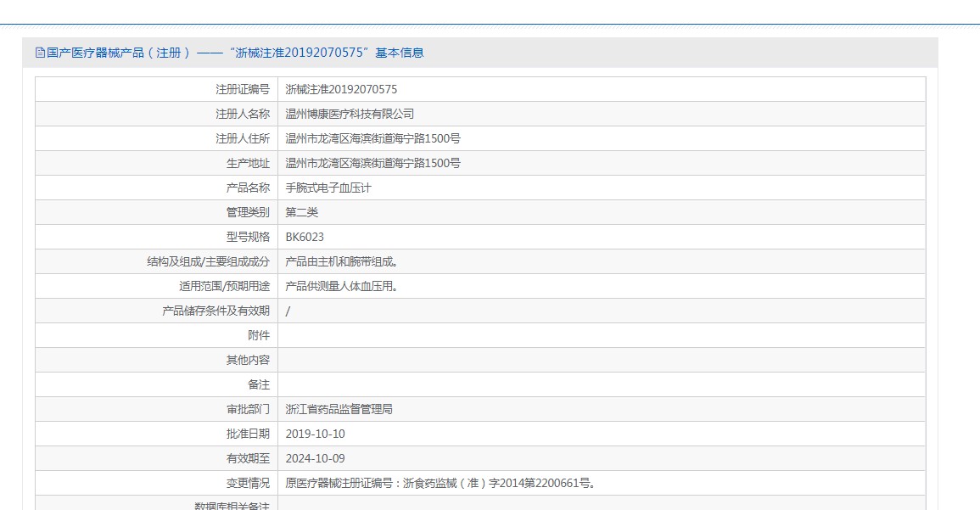
Task: Click the 产品名称 label
Action: pos(248,188)
